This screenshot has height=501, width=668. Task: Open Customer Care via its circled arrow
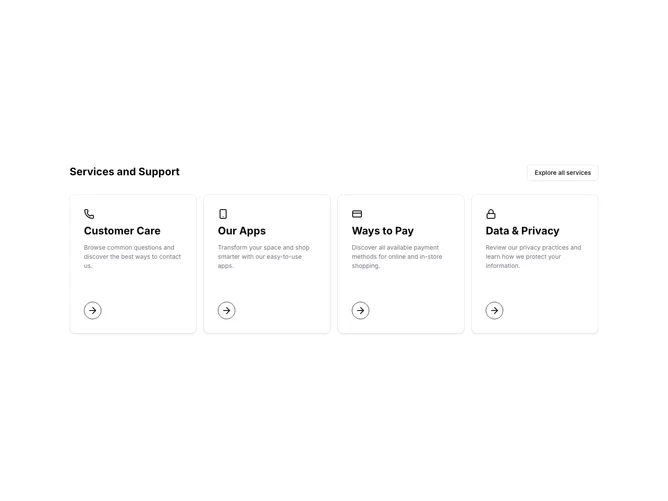(x=92, y=311)
